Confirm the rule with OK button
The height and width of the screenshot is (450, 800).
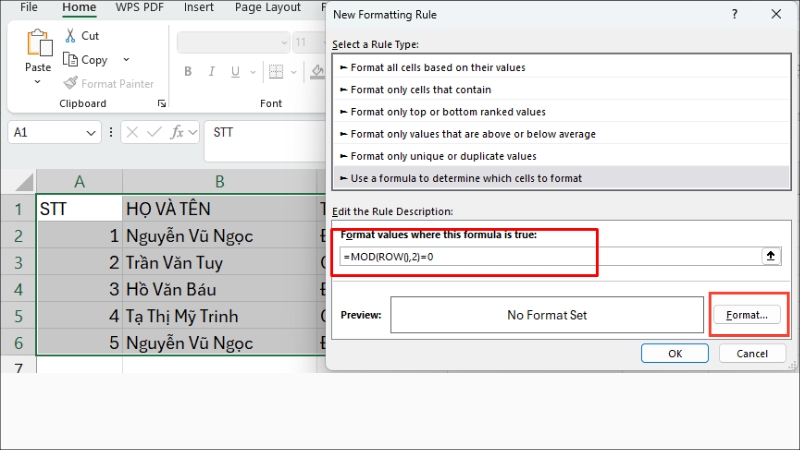[674, 353]
